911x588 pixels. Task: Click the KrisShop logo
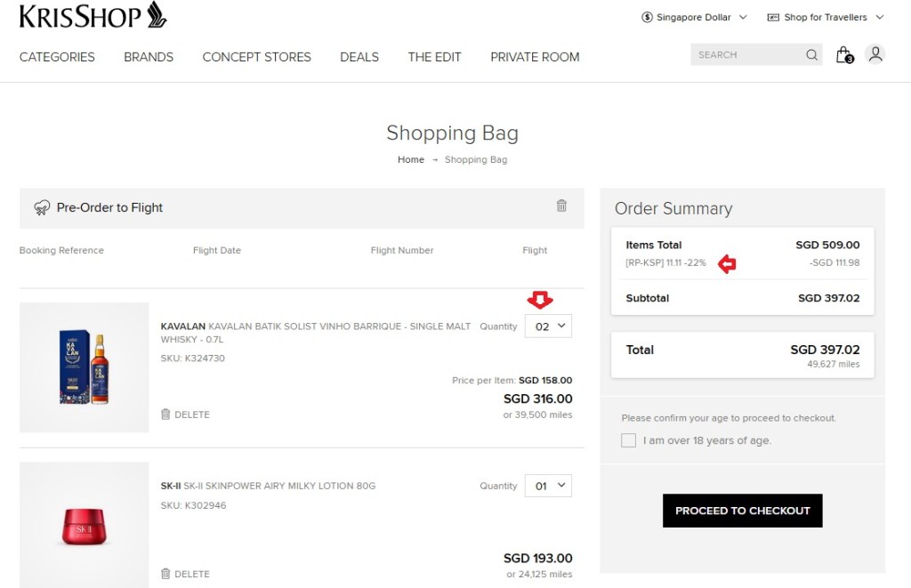[x=93, y=15]
